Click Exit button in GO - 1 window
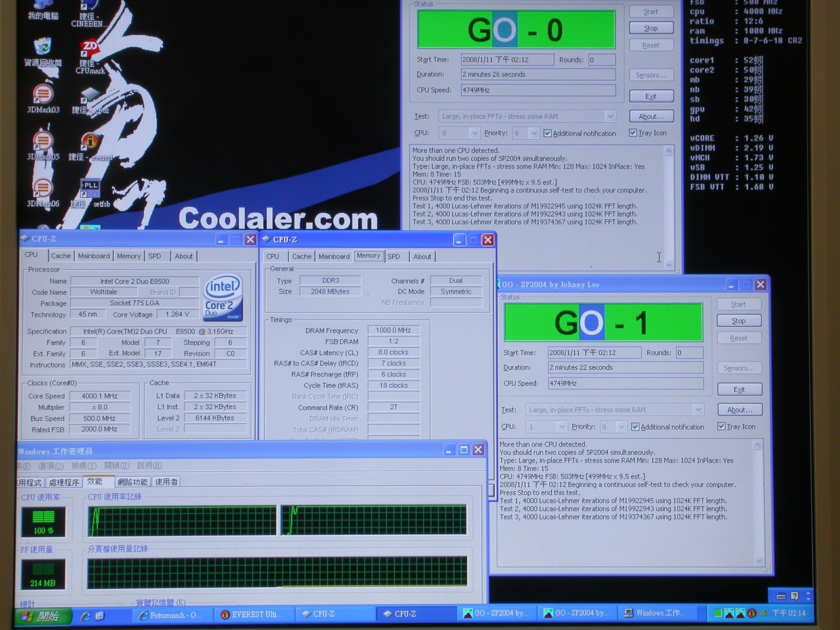The image size is (840, 630). click(x=739, y=389)
